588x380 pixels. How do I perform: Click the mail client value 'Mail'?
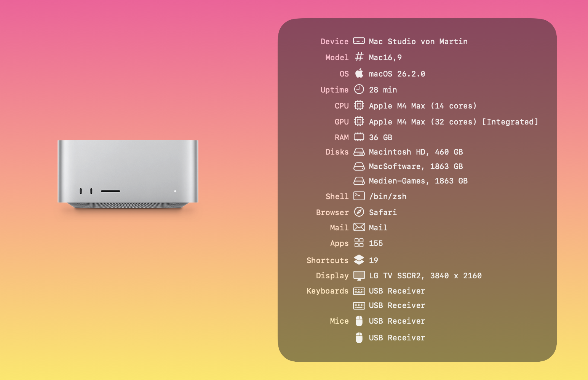[x=378, y=228]
